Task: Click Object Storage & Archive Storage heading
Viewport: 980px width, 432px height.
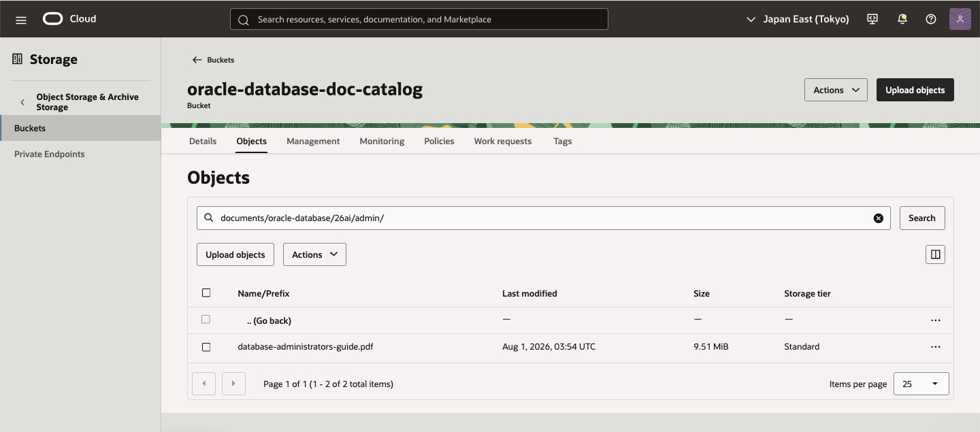Action: 87,102
